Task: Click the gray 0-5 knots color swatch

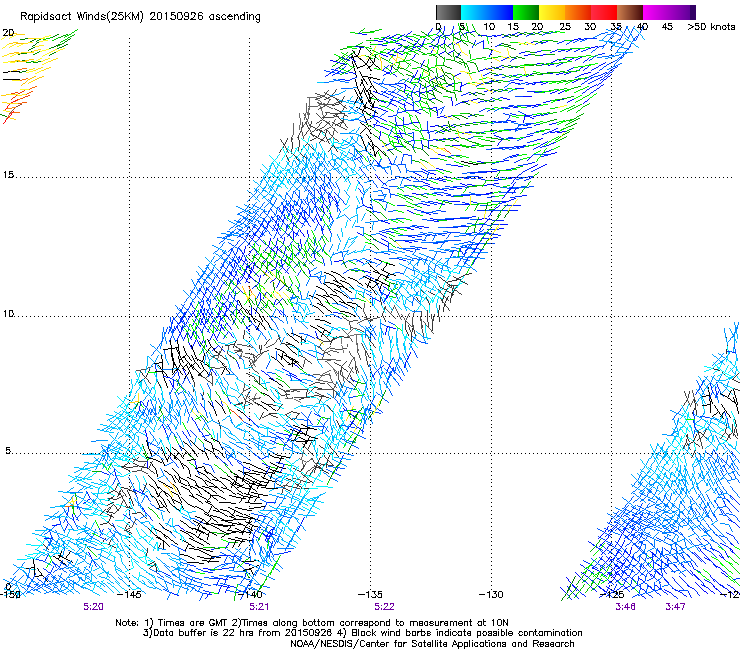Action: pos(448,12)
